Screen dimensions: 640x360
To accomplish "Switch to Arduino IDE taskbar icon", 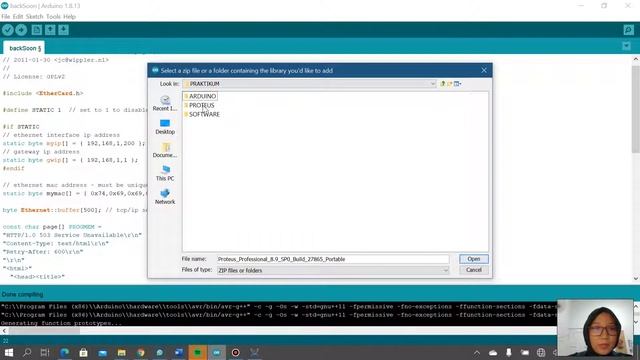I will (x=217, y=352).
